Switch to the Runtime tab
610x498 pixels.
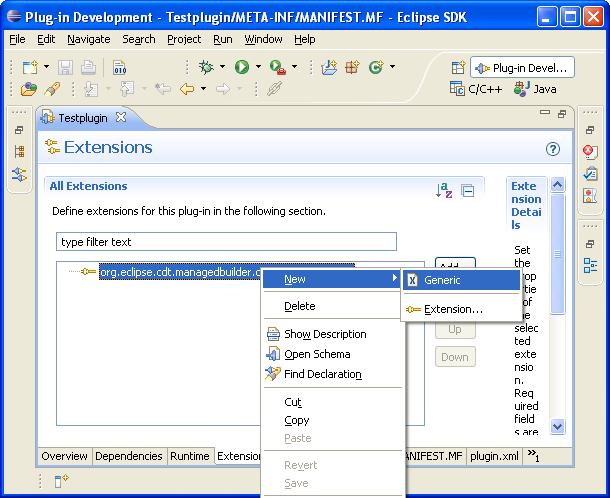click(190, 456)
